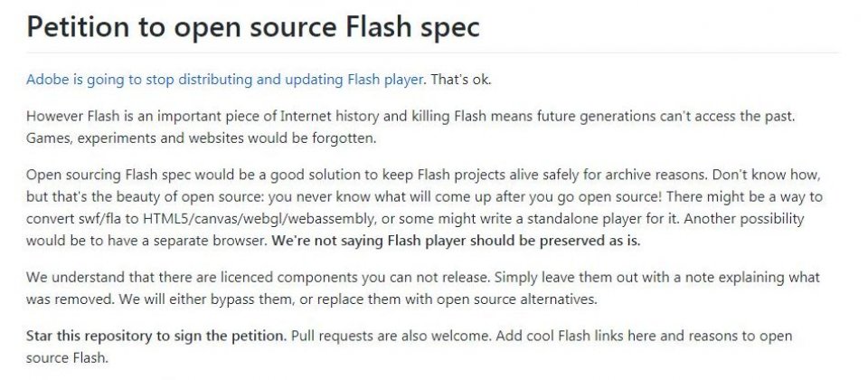The height and width of the screenshot is (380, 868).
Task: Select the "Pull requests are also welcome." sentence
Action: pos(392,336)
